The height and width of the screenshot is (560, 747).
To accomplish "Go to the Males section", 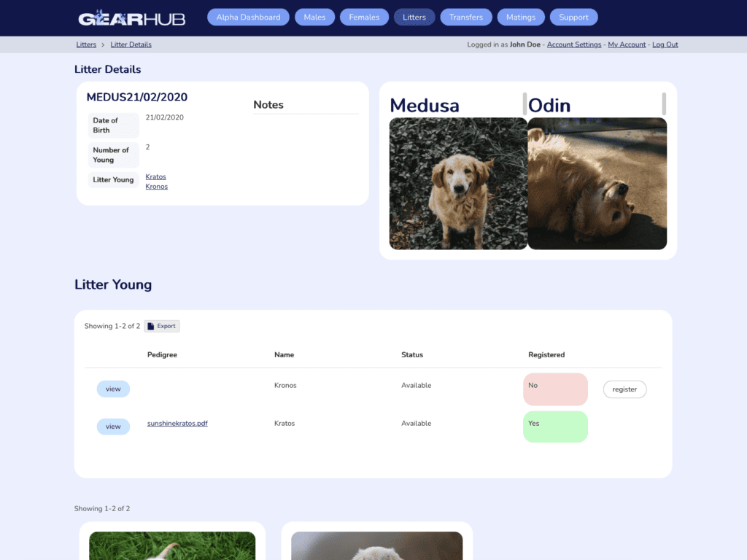I will pyautogui.click(x=314, y=17).
